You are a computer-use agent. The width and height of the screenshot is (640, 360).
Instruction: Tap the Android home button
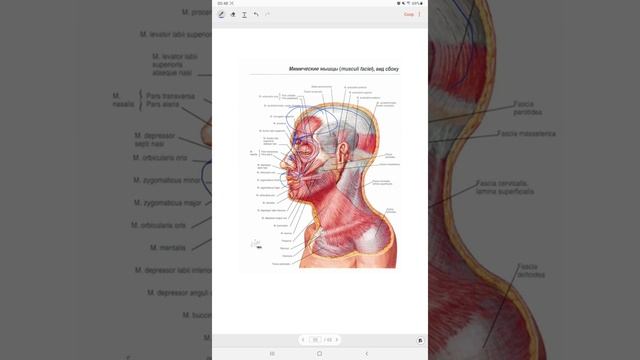320,354
